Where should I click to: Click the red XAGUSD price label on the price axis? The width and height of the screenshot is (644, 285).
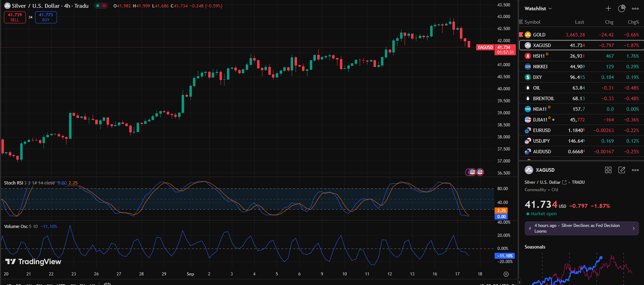pos(485,47)
